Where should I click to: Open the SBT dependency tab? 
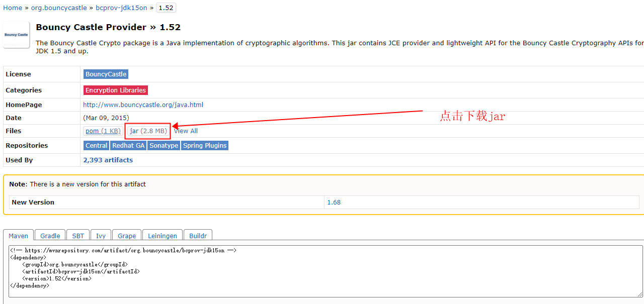(x=78, y=236)
